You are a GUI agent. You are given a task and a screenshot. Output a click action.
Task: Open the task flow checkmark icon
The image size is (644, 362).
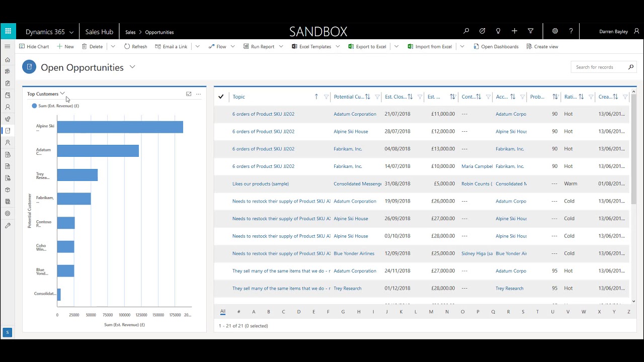coord(482,31)
